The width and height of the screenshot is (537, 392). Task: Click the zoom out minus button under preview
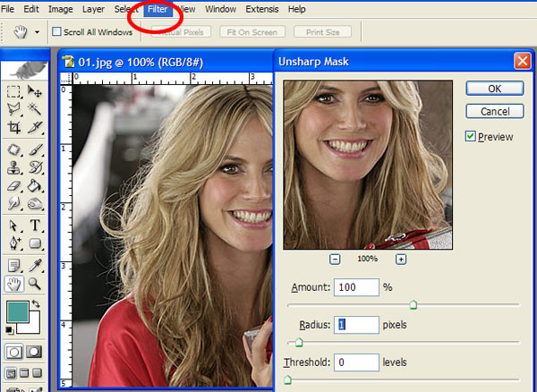(x=335, y=259)
